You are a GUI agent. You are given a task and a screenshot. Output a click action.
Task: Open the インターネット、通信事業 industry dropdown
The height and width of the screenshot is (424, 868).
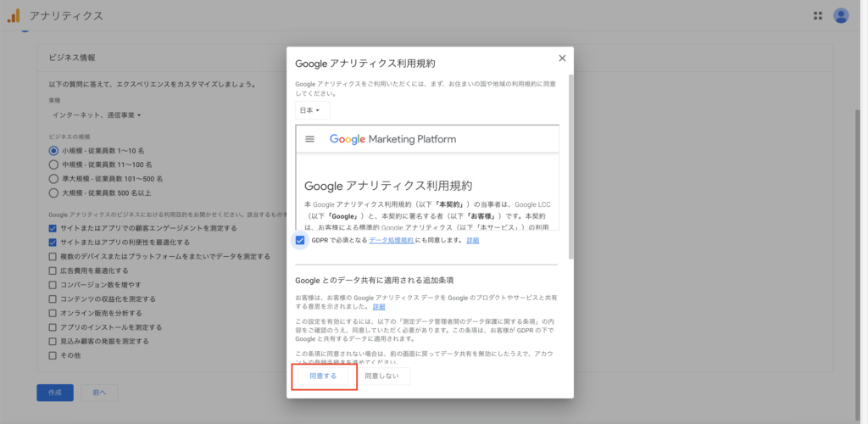tap(97, 115)
